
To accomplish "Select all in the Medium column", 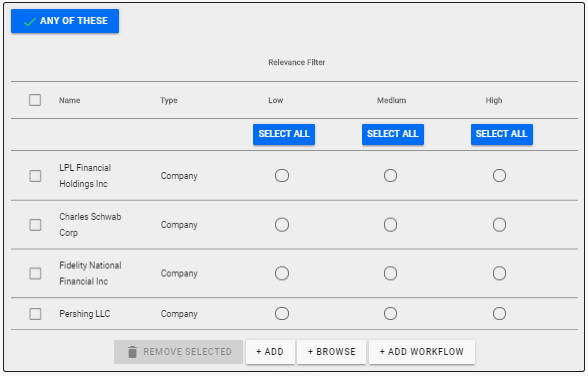I will [x=393, y=134].
